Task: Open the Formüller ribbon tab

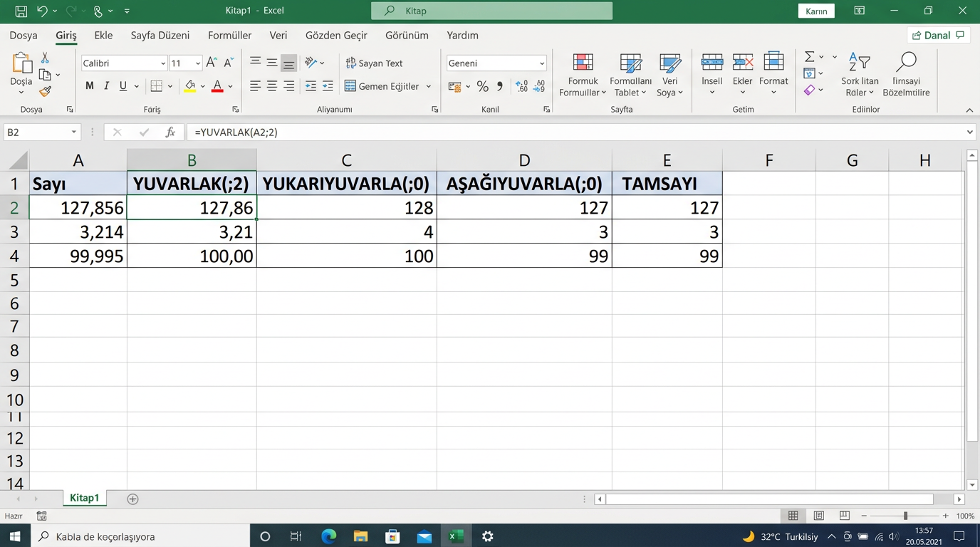Action: click(229, 36)
